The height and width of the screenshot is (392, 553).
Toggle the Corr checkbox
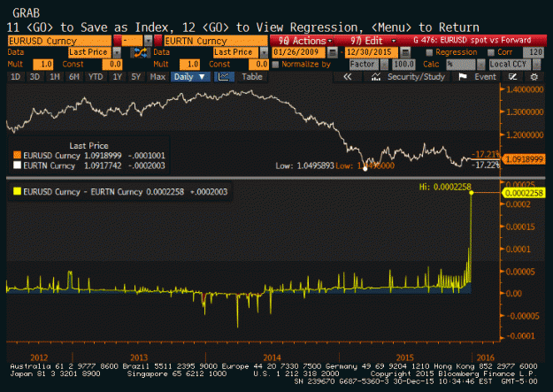(x=490, y=52)
